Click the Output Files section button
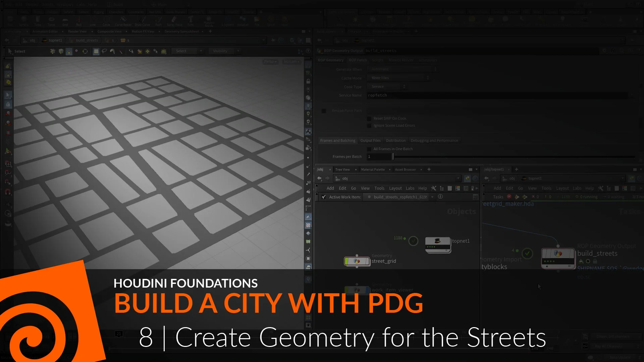The height and width of the screenshot is (362, 644). 370,140
